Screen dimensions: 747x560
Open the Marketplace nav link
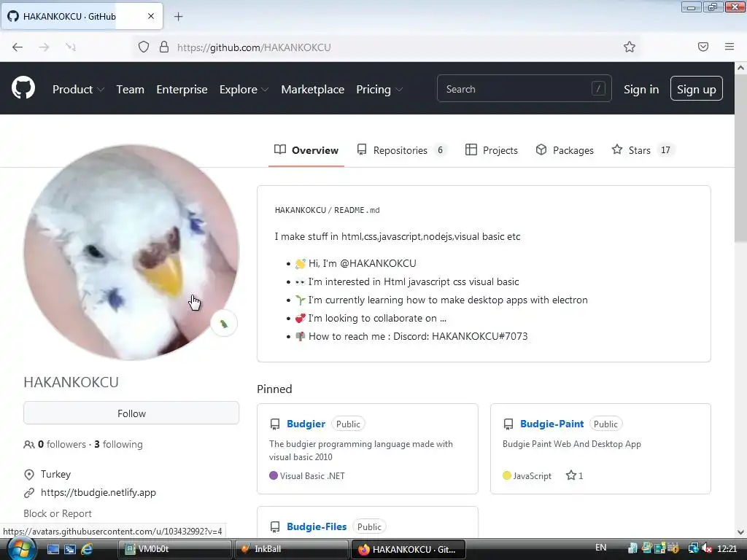312,89
